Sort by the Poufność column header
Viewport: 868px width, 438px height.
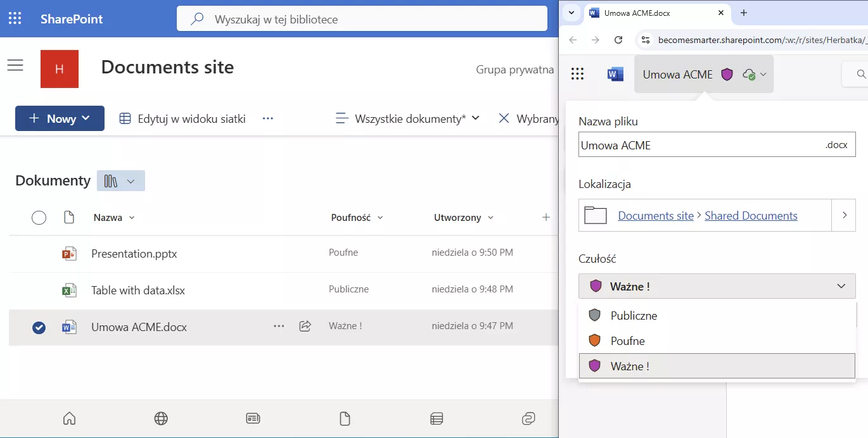(350, 218)
